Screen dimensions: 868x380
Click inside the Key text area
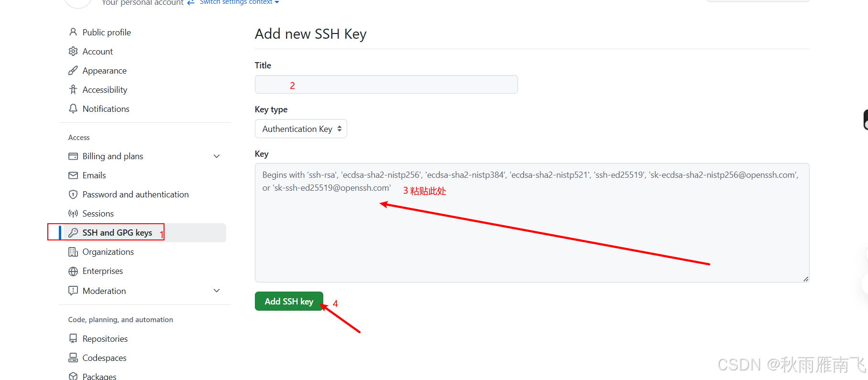[x=532, y=223]
